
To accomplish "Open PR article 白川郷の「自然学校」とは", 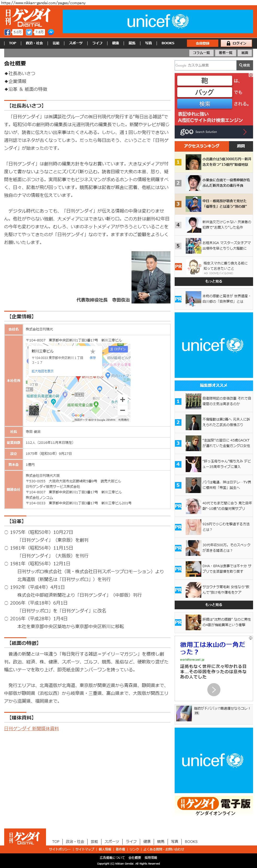I will tap(226, 299).
